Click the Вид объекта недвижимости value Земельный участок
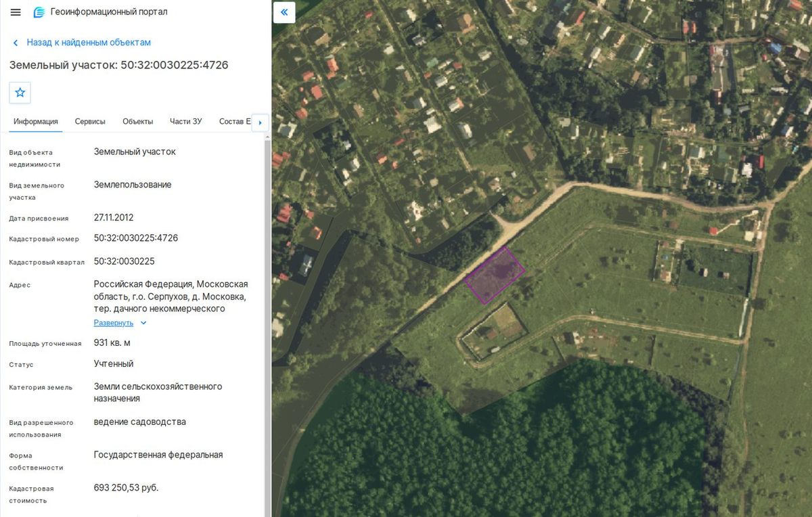 pos(135,152)
